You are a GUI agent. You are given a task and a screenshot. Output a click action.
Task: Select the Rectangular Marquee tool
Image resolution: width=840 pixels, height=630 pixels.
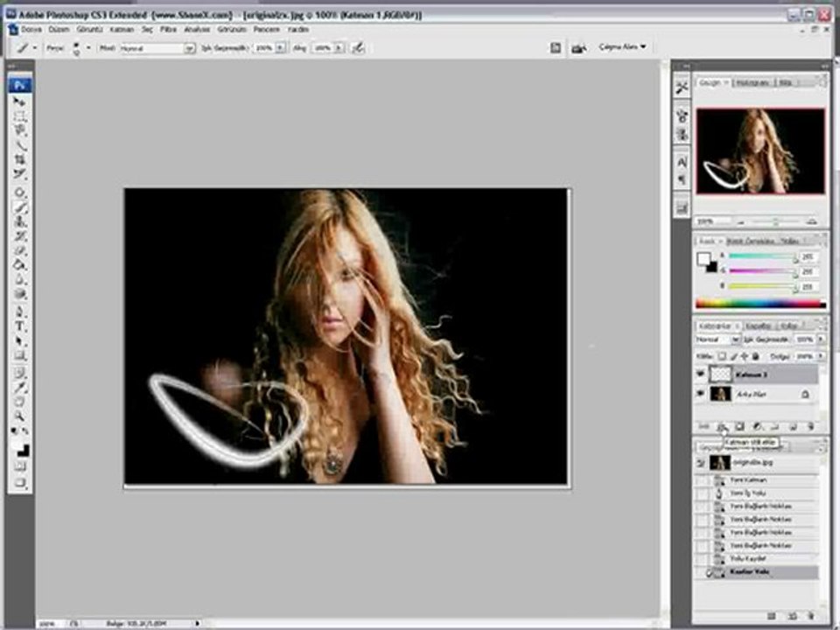(19, 116)
